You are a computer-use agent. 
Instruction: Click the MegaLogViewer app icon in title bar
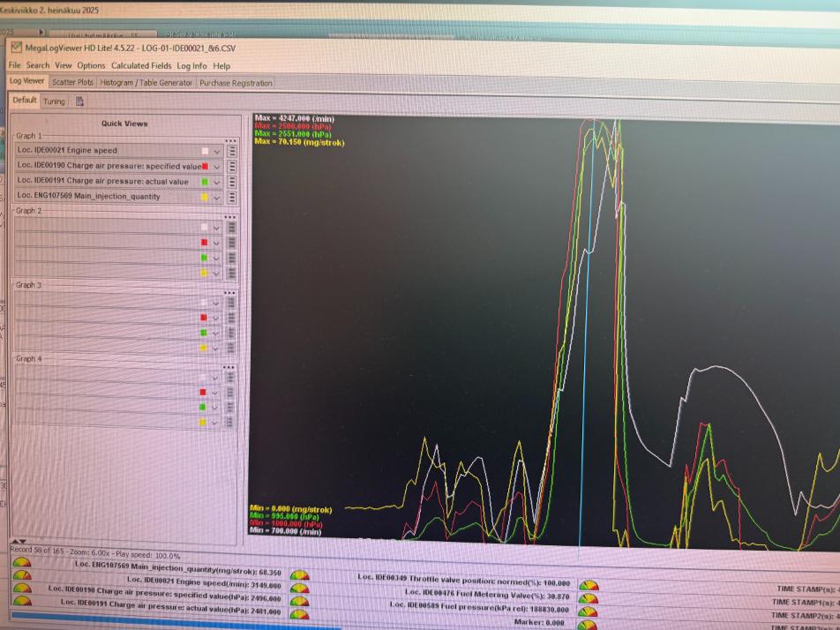[15, 47]
